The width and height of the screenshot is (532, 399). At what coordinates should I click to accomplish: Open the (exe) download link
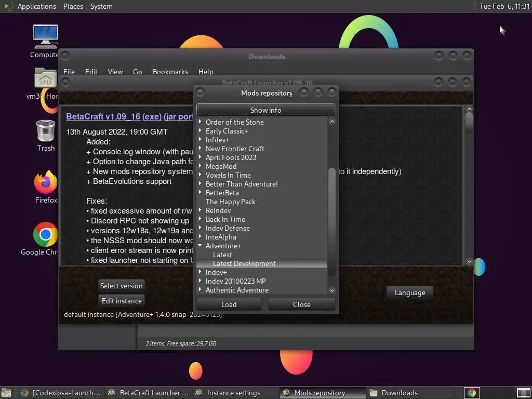[152, 116]
